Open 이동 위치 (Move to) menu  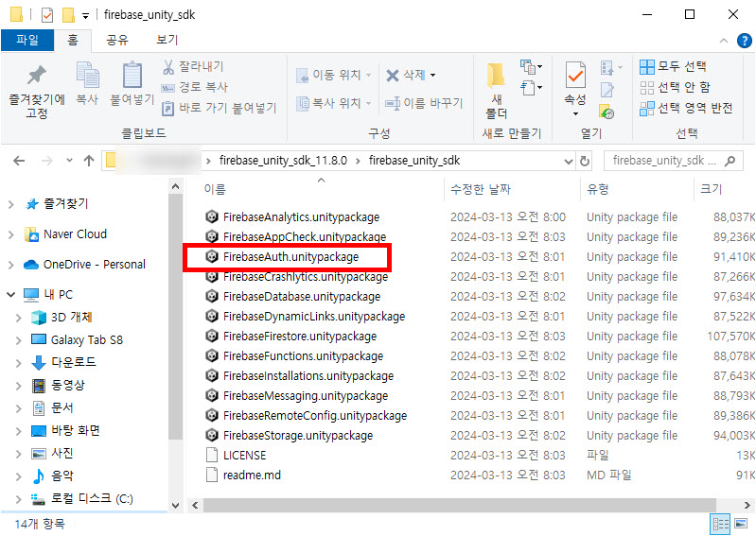point(334,75)
